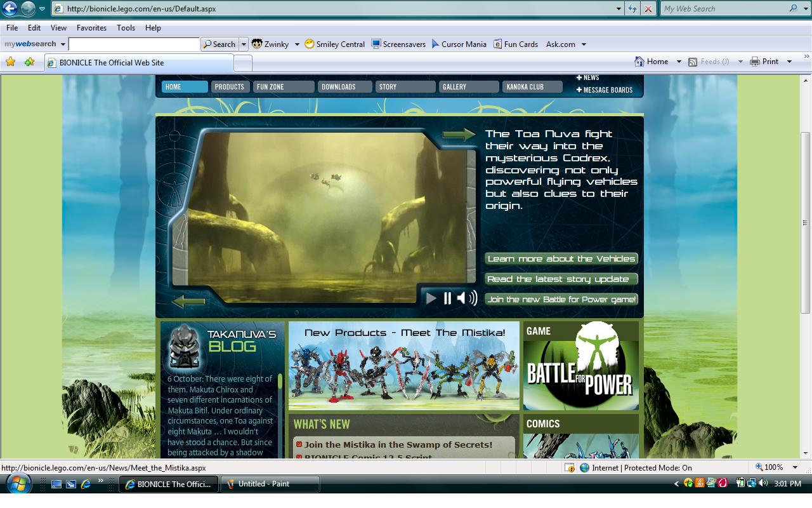Click the Add to Favorites star icon
The width and height of the screenshot is (812, 508).
29,62
